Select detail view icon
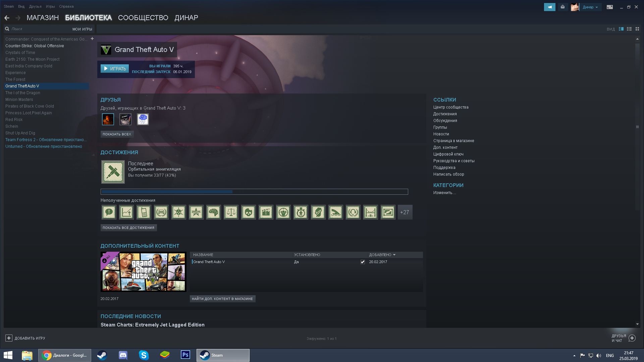Image resolution: width=644 pixels, height=362 pixels. tap(621, 29)
